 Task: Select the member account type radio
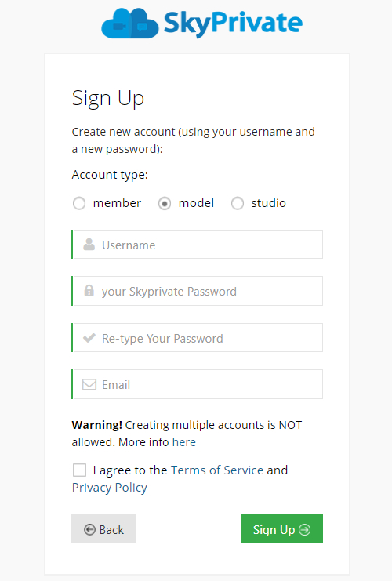pos(79,203)
